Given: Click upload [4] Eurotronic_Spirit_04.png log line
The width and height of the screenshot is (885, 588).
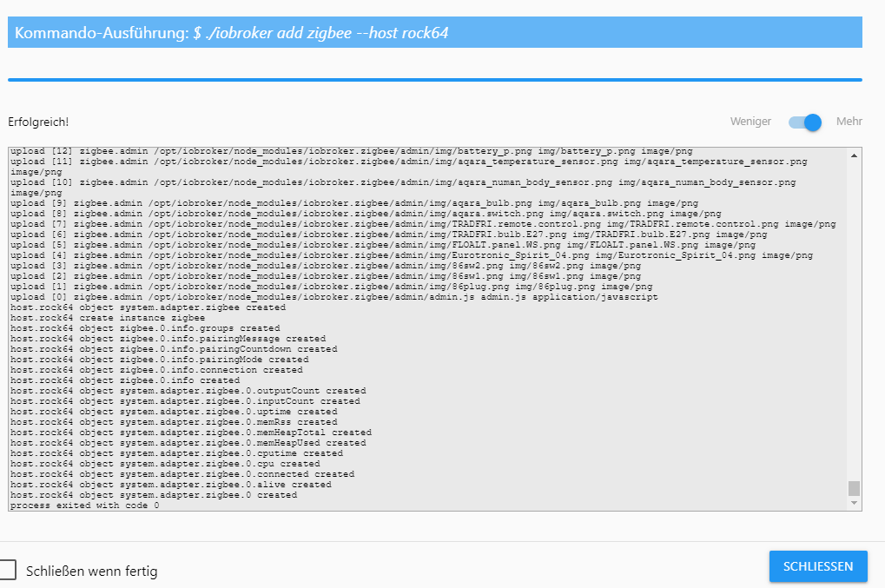Looking at the screenshot, I should (412, 255).
